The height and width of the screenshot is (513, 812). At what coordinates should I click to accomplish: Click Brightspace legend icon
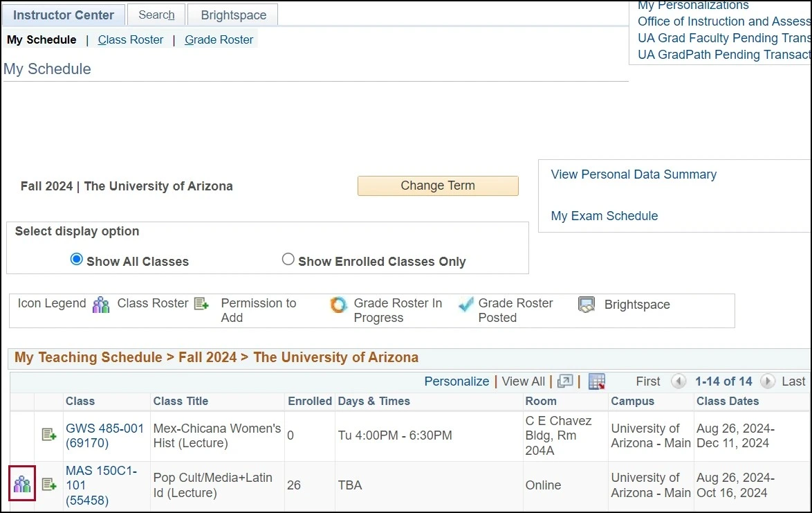[587, 305]
